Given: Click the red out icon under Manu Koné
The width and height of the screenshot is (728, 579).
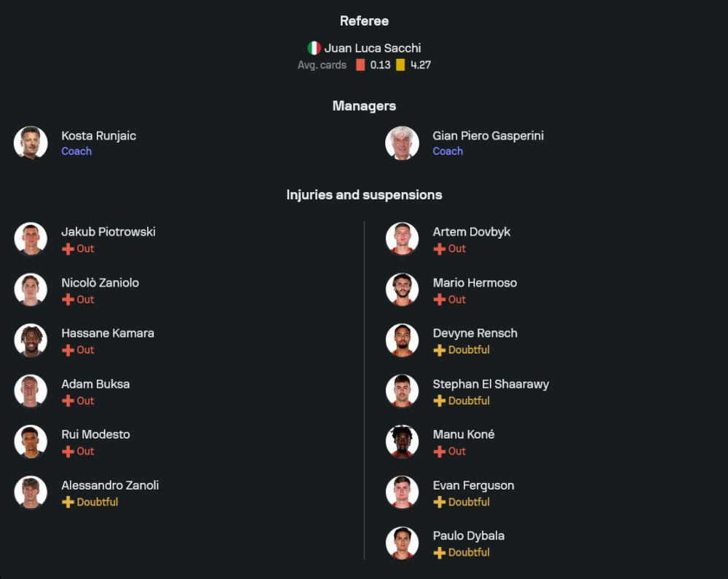Looking at the screenshot, I should tap(439, 452).
